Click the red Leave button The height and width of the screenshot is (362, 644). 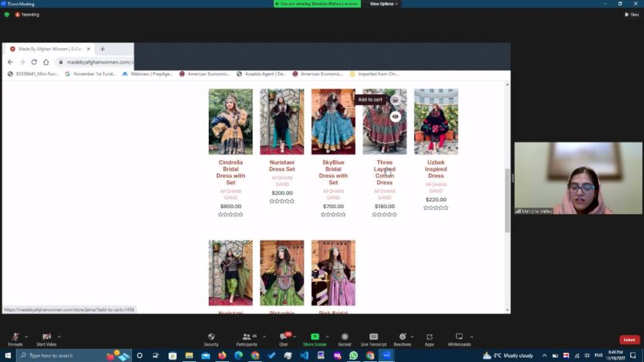[629, 339]
